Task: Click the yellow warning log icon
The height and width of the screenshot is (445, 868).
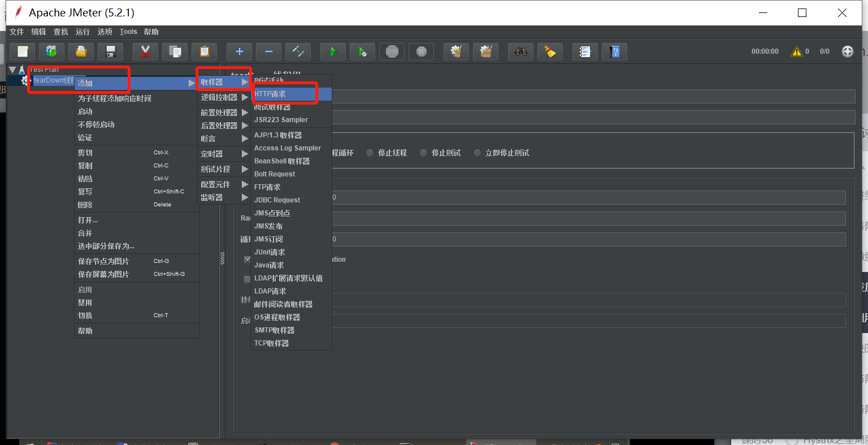Action: tap(797, 51)
